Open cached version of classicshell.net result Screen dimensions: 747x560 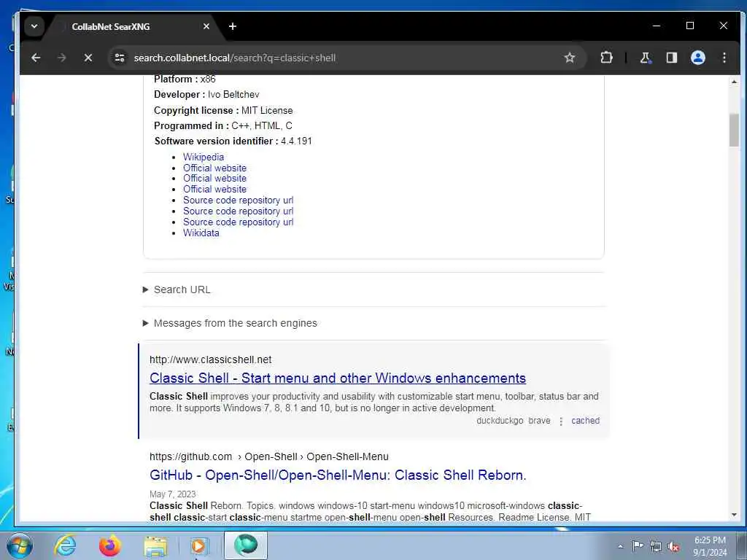pos(586,421)
